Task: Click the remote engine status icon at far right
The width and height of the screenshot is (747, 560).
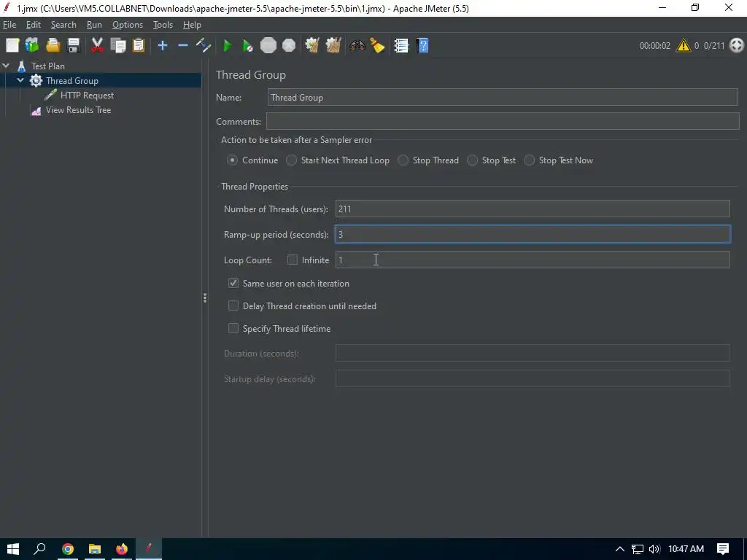Action: click(x=737, y=45)
